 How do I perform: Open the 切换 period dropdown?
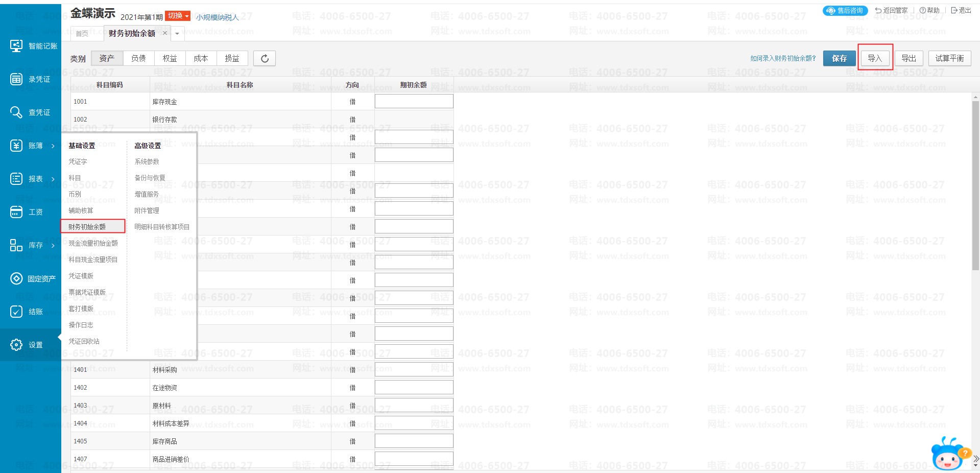178,16
